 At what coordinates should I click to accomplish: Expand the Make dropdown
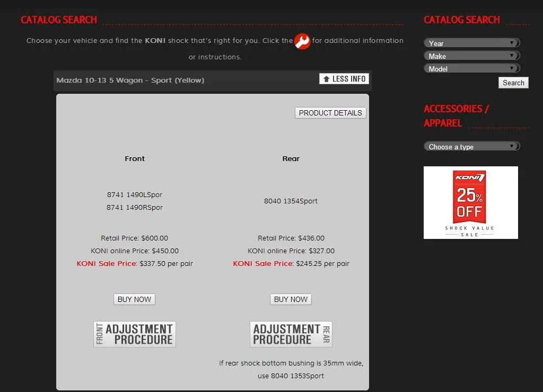[471, 56]
